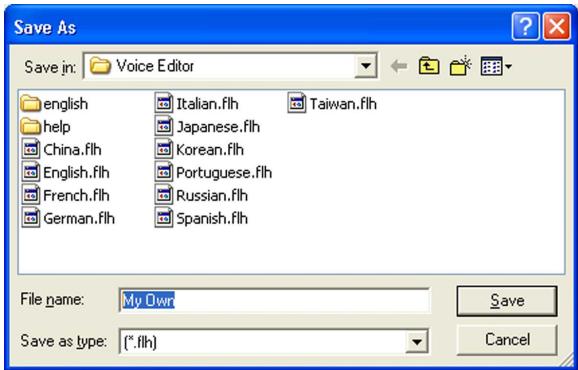Screen dimensions: 578x370
Task: Select the English.flh file icon
Action: (x=31, y=172)
